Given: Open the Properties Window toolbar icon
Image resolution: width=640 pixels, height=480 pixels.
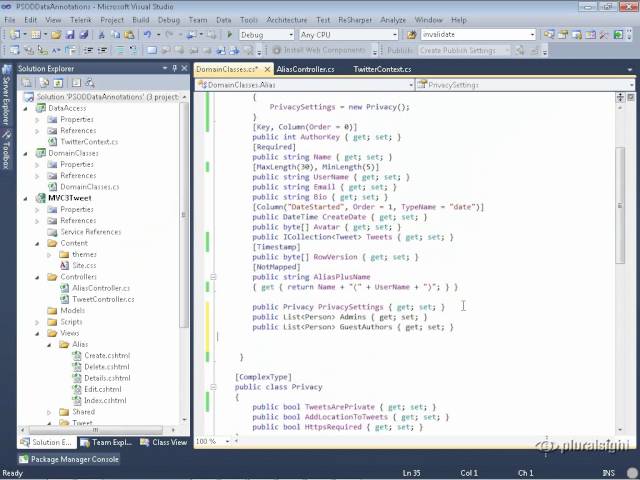Looking at the screenshot, I should (563, 35).
